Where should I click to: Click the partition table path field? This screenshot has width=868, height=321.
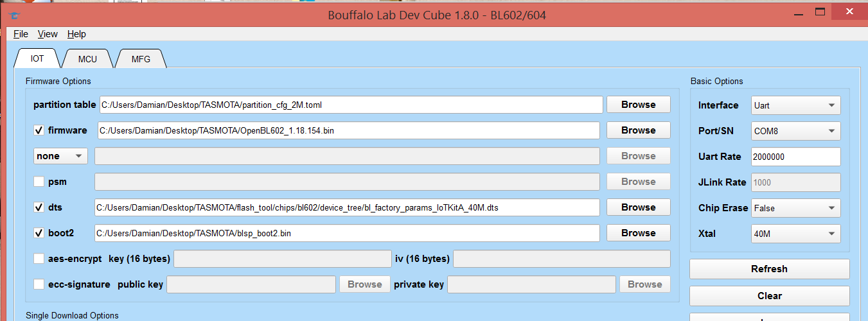pyautogui.click(x=351, y=105)
